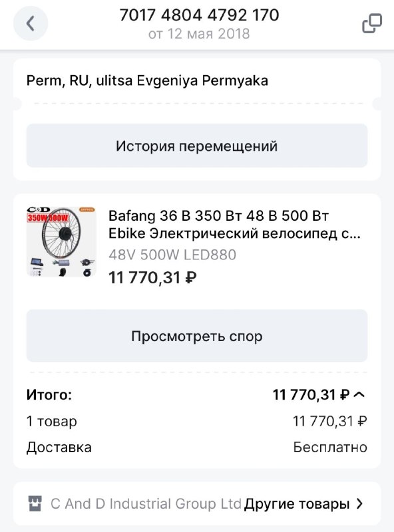Screen dimensions: 394x532
Task: Collapse the Итого total price chevron
Action: pos(359,394)
